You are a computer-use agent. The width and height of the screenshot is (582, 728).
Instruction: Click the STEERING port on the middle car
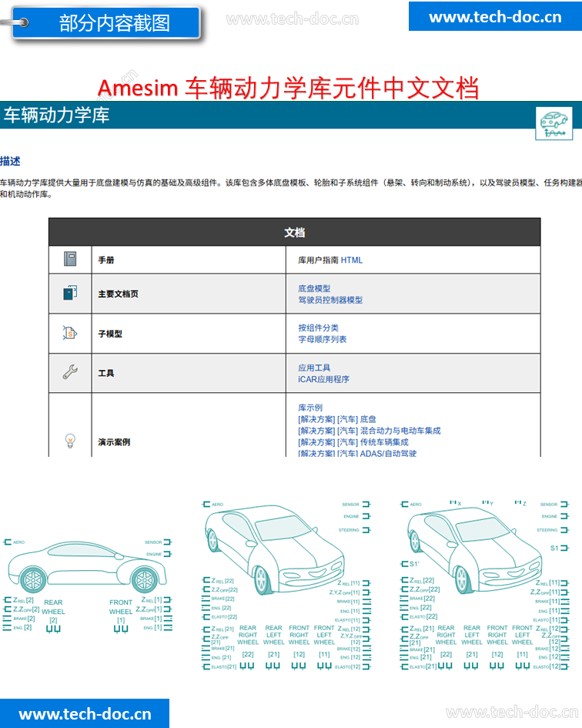click(x=355, y=530)
